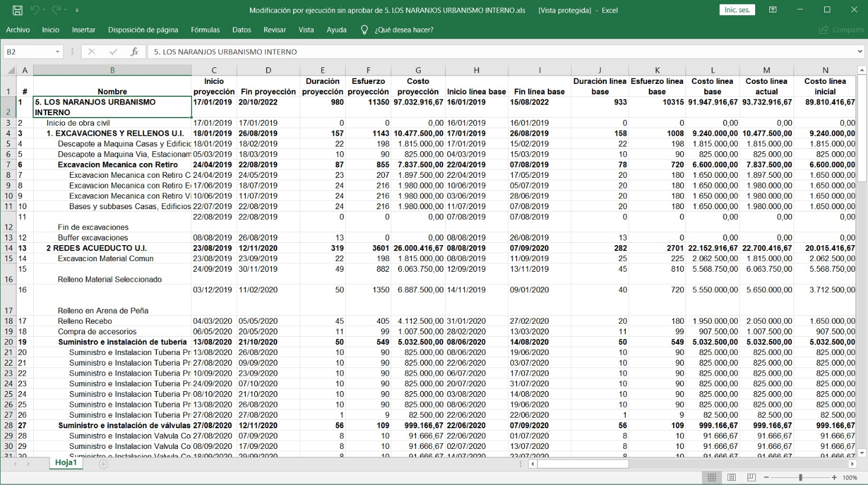Open the Inicio ribbon tab

tap(51, 30)
